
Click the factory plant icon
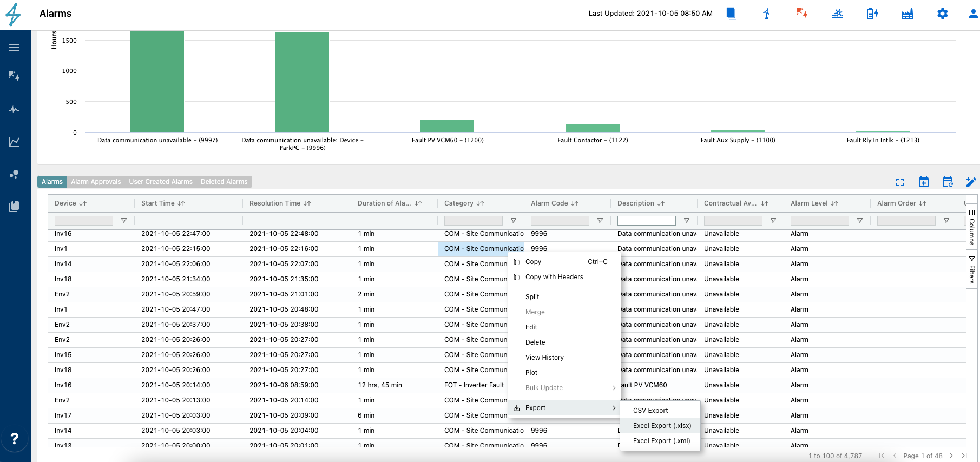tap(907, 14)
